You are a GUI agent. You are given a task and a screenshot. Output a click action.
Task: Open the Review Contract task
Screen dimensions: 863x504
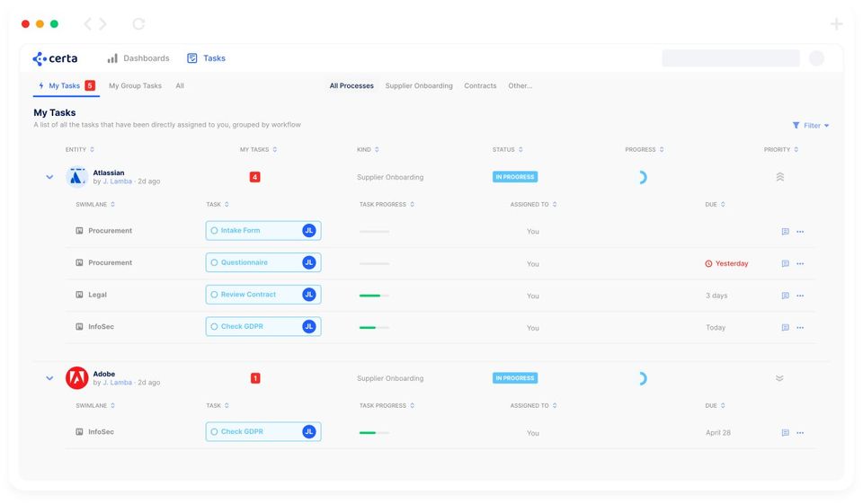click(263, 295)
